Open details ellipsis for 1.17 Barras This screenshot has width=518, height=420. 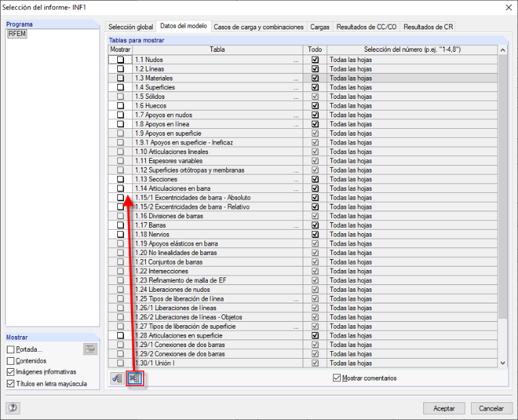pos(296,226)
